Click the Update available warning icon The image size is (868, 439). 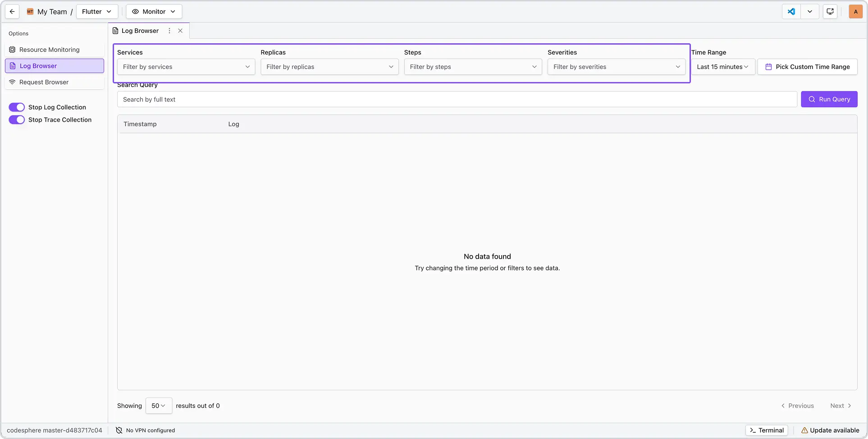coord(805,430)
